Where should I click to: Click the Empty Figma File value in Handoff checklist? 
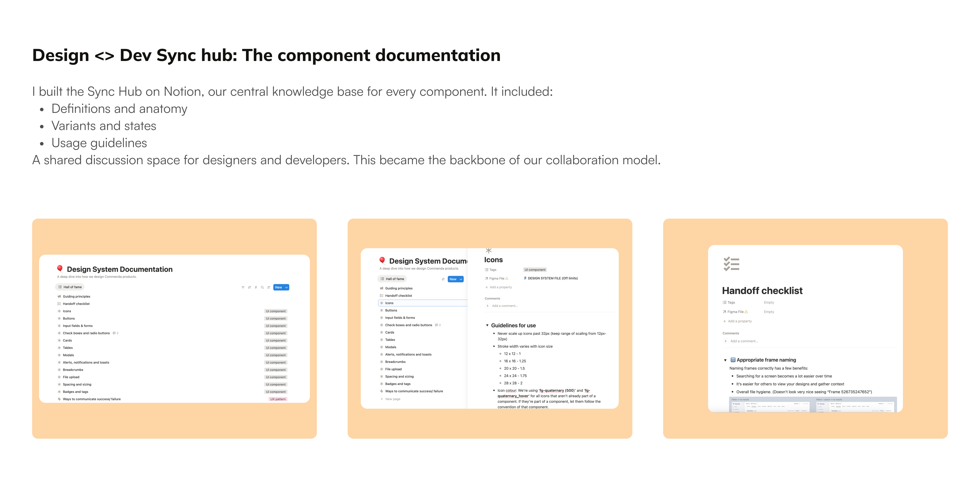coord(769,312)
